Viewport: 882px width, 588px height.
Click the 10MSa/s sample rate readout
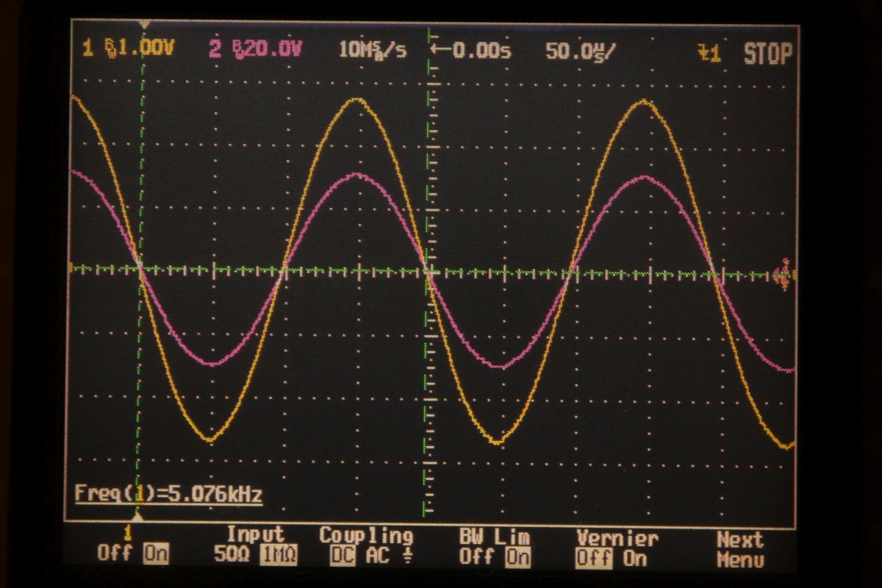click(372, 50)
